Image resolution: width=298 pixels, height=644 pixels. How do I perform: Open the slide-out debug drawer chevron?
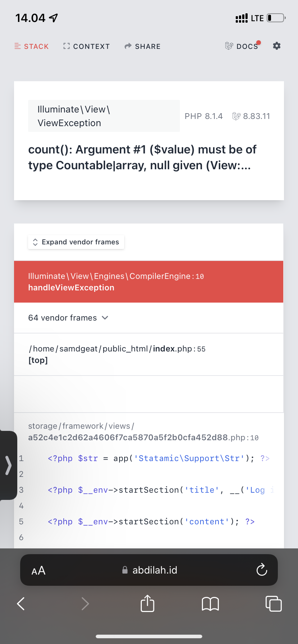click(8, 465)
